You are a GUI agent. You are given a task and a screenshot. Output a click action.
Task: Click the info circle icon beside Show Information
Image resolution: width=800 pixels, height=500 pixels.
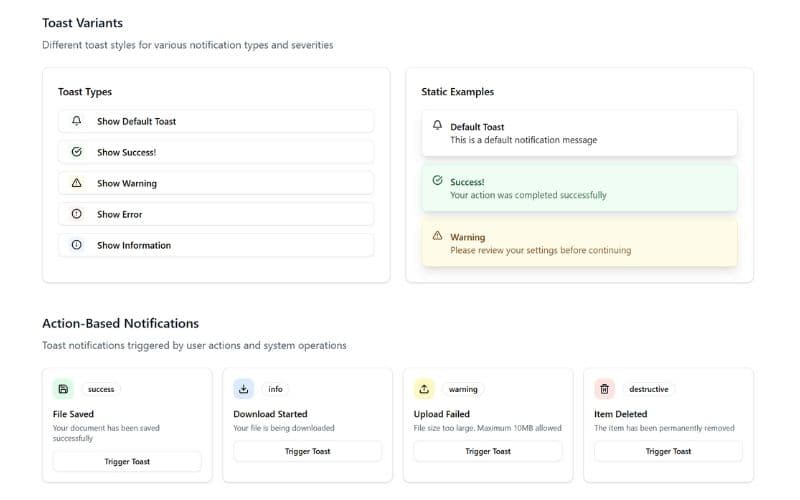[x=77, y=245]
